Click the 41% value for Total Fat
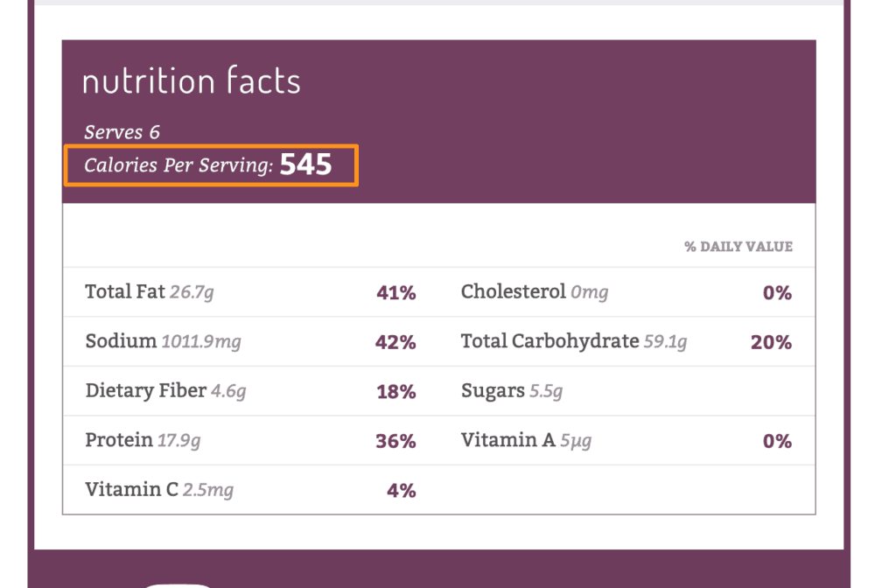Image resolution: width=896 pixels, height=588 pixels. pos(395,293)
